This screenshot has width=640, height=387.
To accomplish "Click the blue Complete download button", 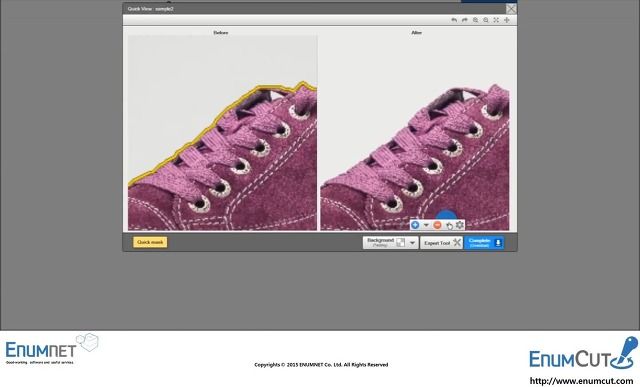I will click(484, 243).
